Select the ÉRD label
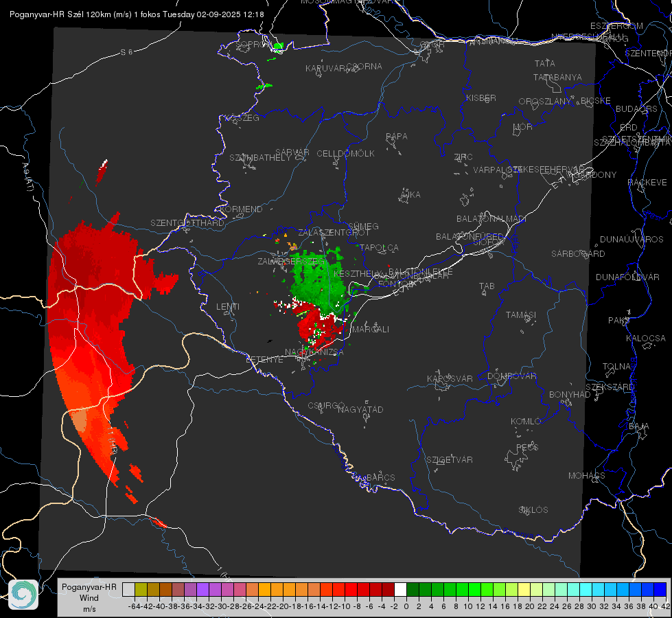672x618 pixels. (629, 128)
